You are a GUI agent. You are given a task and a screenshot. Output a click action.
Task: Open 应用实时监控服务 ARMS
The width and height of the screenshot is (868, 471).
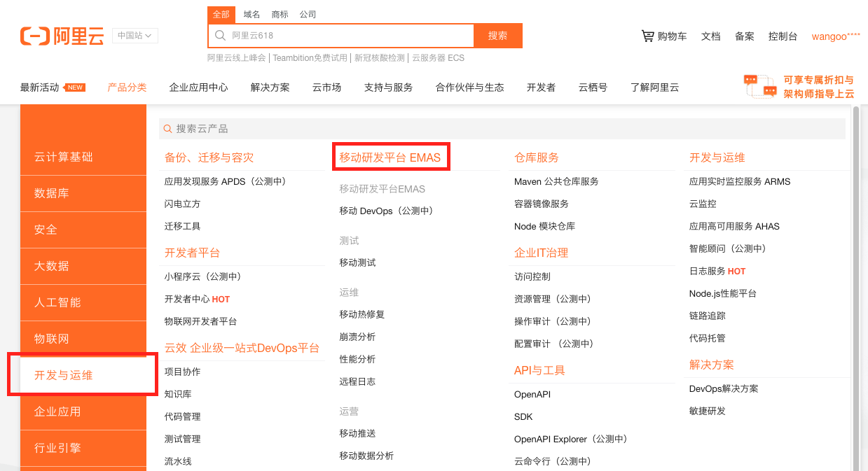[x=740, y=181]
